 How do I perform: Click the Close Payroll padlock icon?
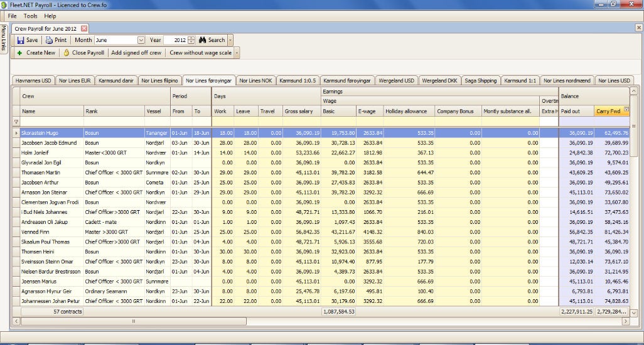67,53
